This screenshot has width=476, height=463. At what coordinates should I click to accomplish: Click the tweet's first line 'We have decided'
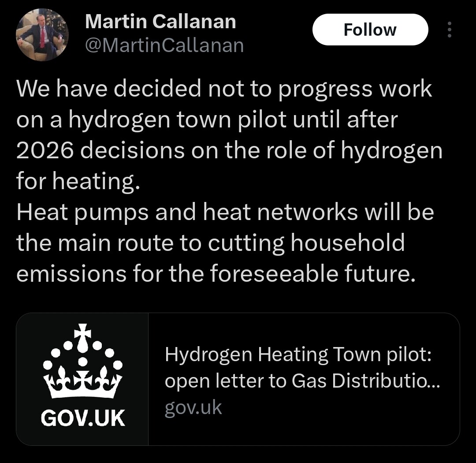tap(224, 89)
